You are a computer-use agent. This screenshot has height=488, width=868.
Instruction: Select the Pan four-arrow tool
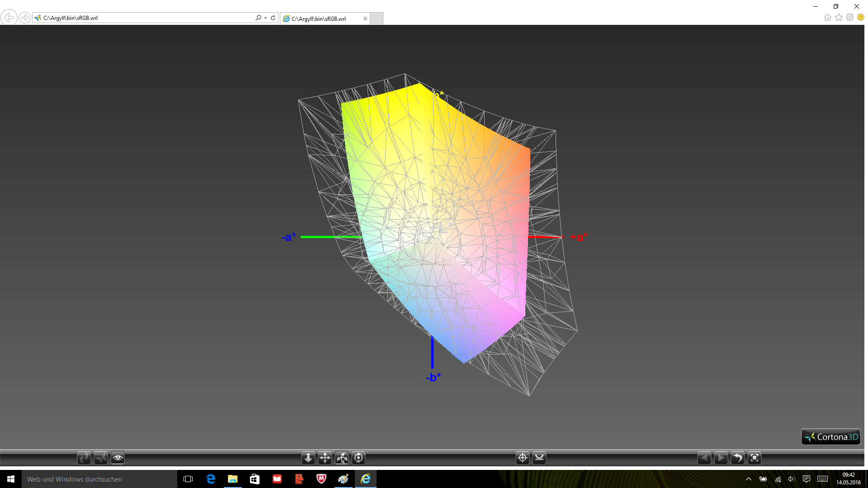(x=325, y=458)
